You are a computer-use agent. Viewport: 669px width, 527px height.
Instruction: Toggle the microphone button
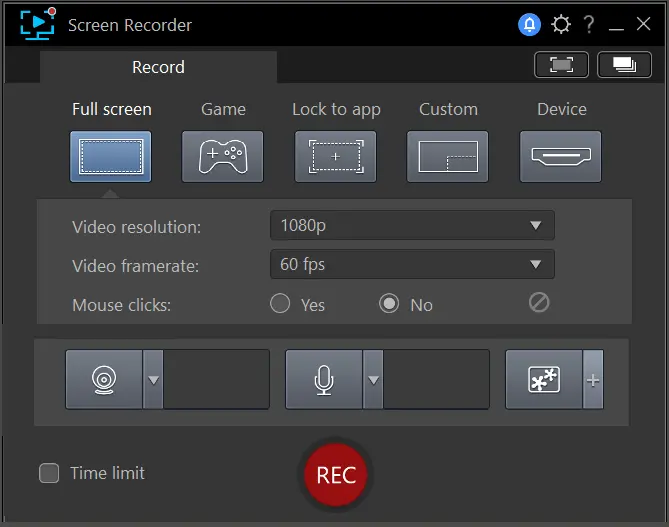(324, 379)
